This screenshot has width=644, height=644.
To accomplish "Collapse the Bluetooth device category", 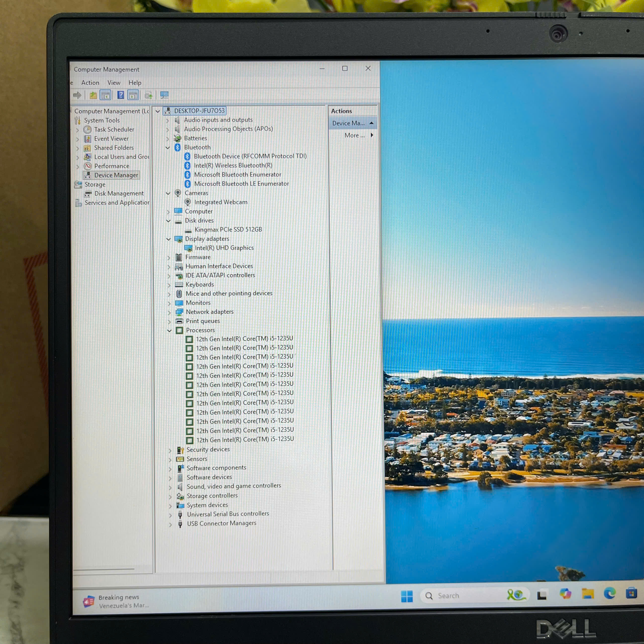I will click(168, 148).
